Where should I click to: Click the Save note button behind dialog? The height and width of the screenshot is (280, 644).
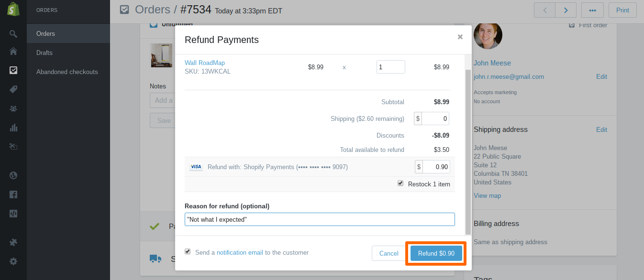point(164,120)
